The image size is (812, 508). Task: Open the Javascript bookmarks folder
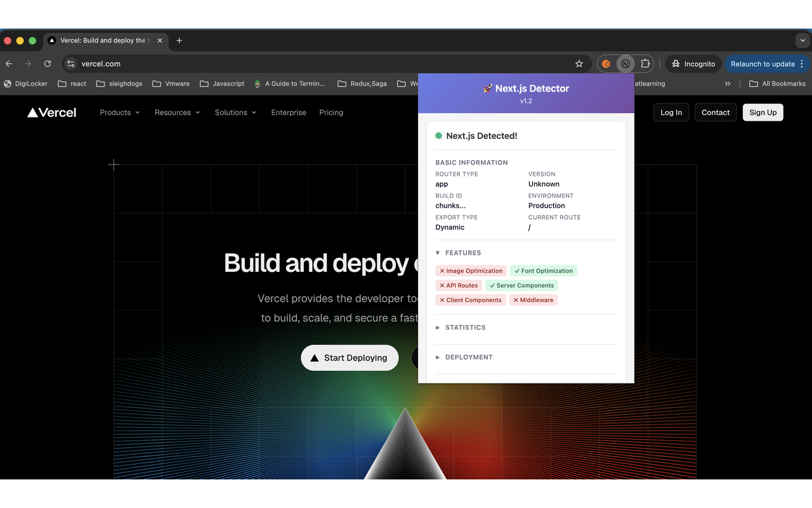click(222, 83)
